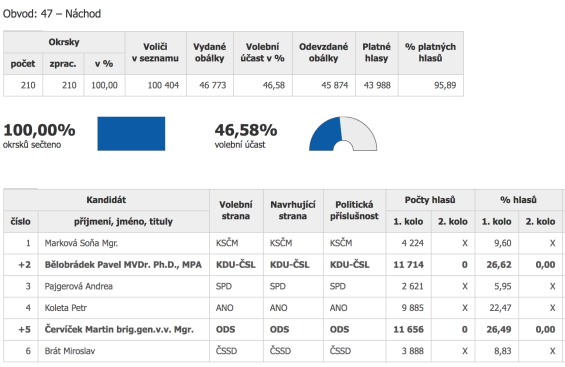The width and height of the screenshot is (565, 367).
Task: Click the Počty hlasů column header
Action: (x=430, y=200)
